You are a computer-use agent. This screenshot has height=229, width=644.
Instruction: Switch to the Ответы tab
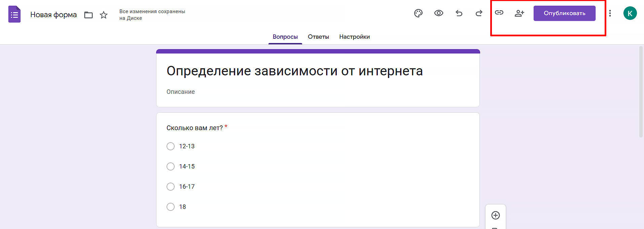[x=318, y=37]
